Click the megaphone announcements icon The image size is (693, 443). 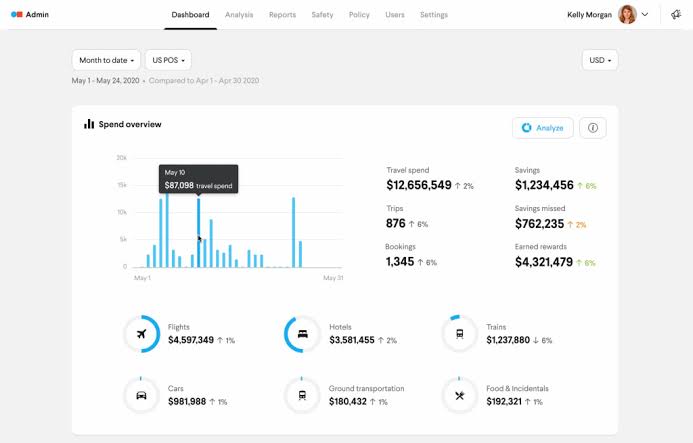tap(676, 15)
